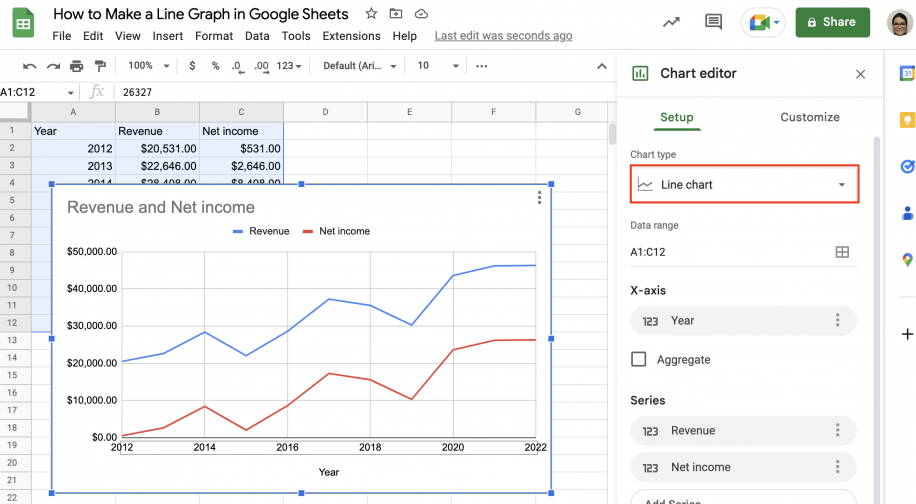Open the Tools menu
The height and width of the screenshot is (504, 916).
(x=296, y=36)
